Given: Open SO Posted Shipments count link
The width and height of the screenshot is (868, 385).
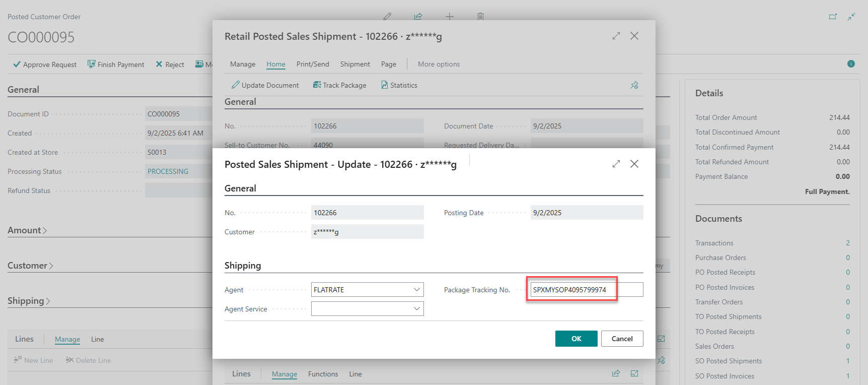Looking at the screenshot, I should [848, 361].
